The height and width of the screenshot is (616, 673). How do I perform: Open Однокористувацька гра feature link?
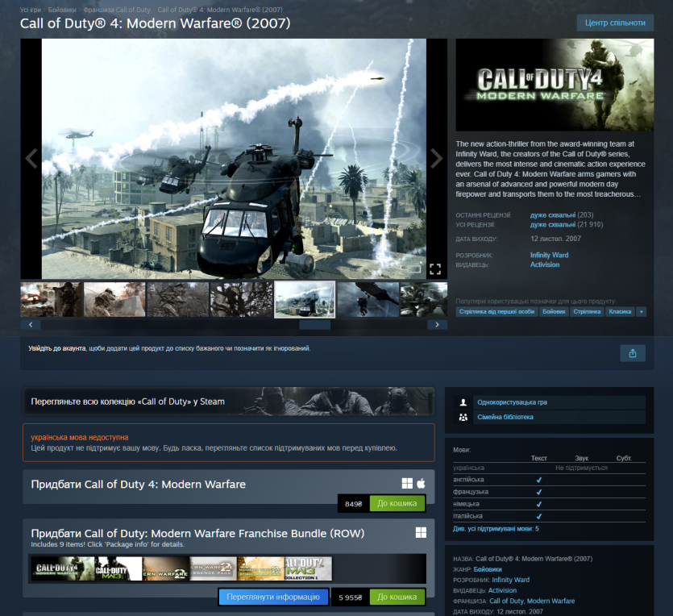click(512, 402)
